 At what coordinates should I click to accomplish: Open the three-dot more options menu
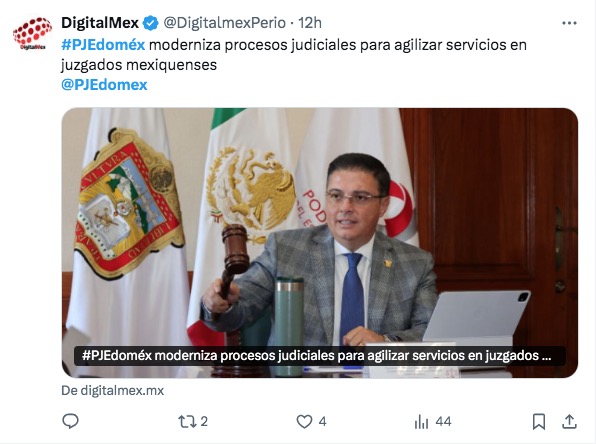[569, 23]
